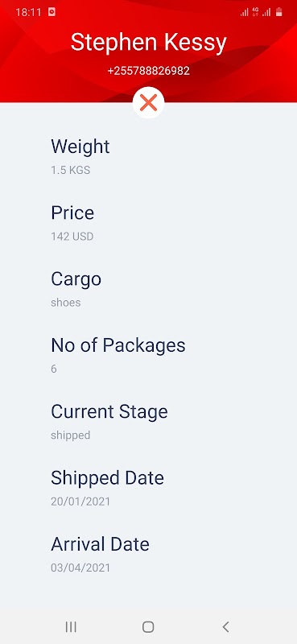Screen dimensions: 297x644
Task: Tap the 18:11 clock in status bar
Action: (x=28, y=12)
